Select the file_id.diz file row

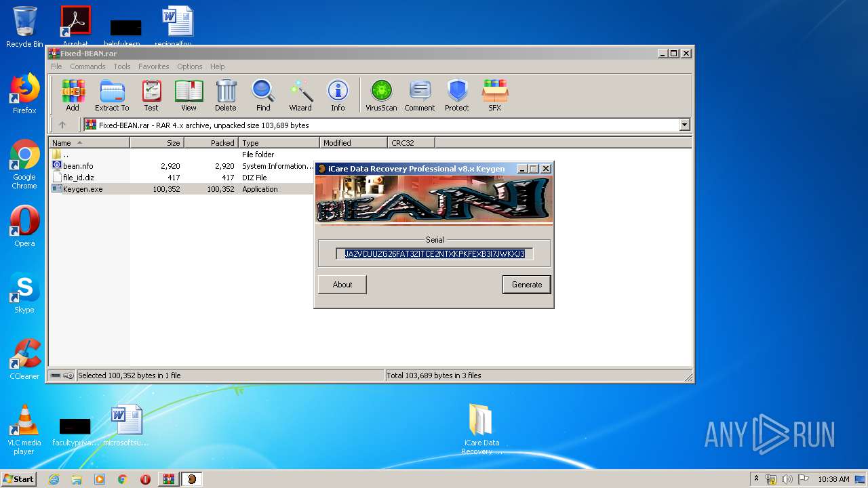pos(182,178)
